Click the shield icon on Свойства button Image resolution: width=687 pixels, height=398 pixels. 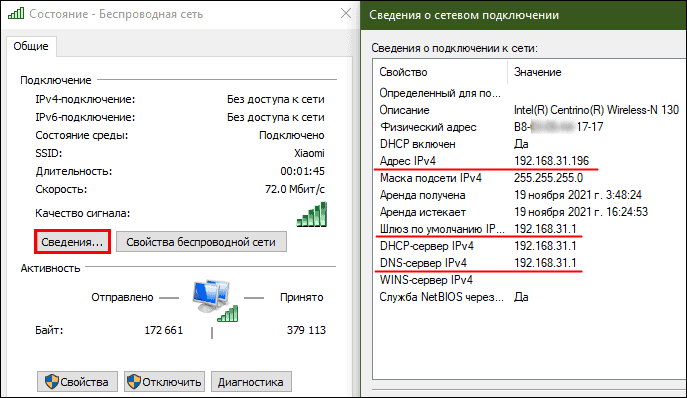[52, 381]
